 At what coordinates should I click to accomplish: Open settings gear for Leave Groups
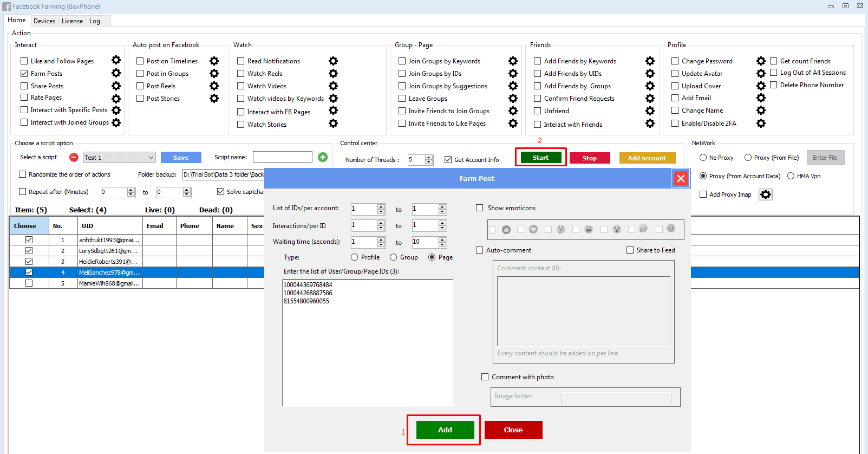[513, 98]
